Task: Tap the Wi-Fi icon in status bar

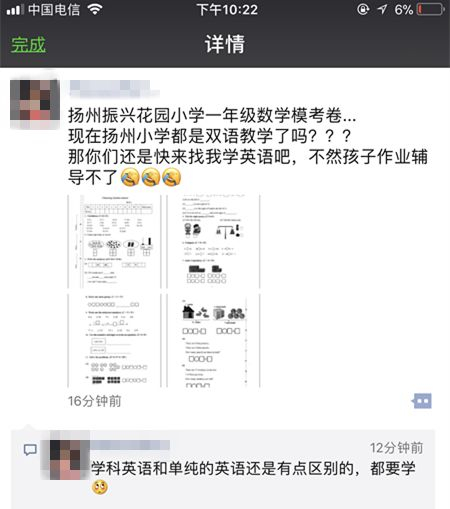Action: [x=95, y=9]
